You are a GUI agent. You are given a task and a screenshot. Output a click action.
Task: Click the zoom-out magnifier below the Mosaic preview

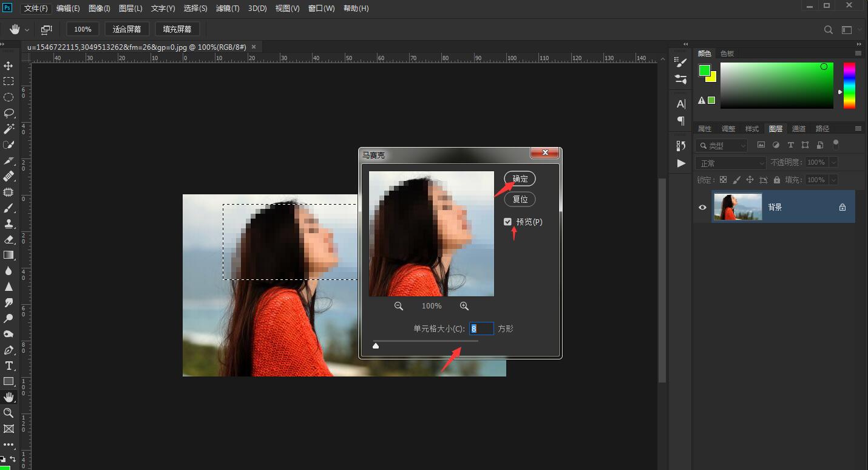point(399,306)
